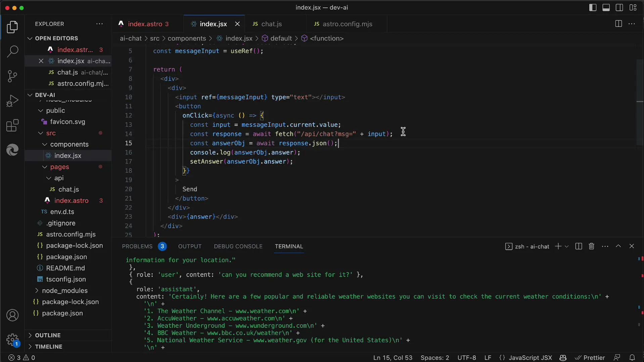Click errors and warnings count in status bar

(22, 358)
